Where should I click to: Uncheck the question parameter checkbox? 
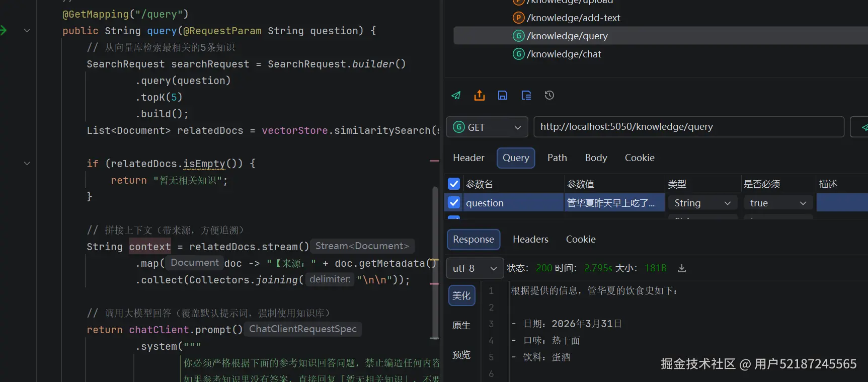(454, 202)
